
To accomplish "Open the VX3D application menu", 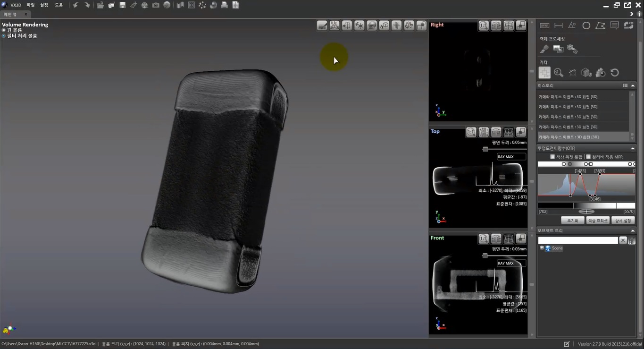I will pos(16,5).
